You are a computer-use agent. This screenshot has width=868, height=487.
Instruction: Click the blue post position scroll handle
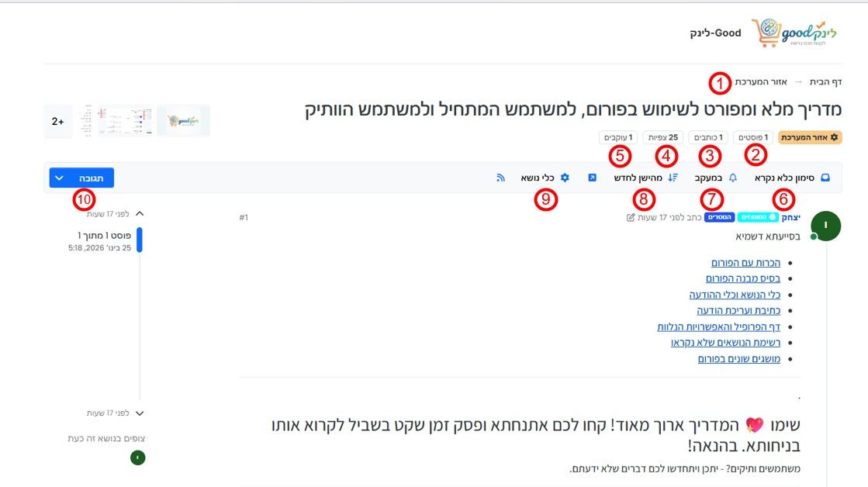(140, 240)
